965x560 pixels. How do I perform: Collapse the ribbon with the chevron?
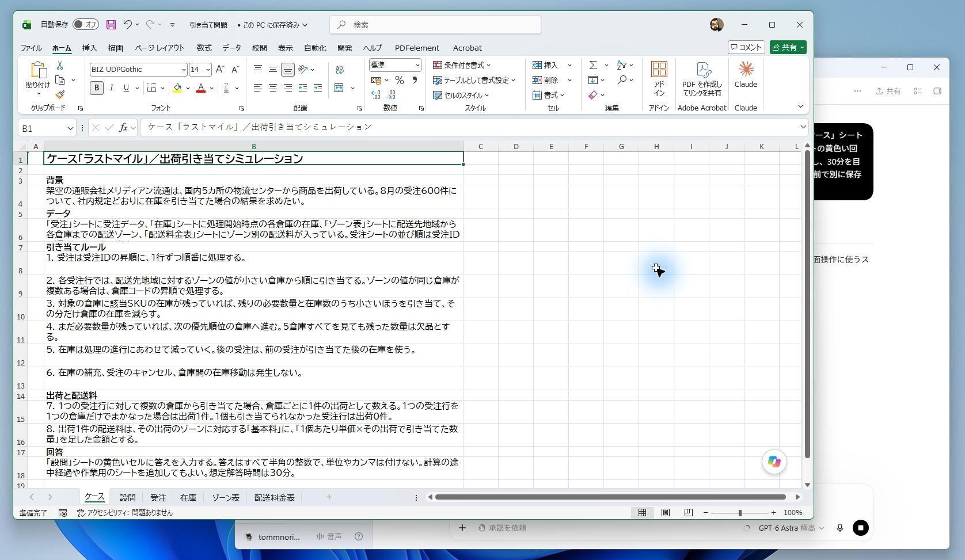click(800, 106)
